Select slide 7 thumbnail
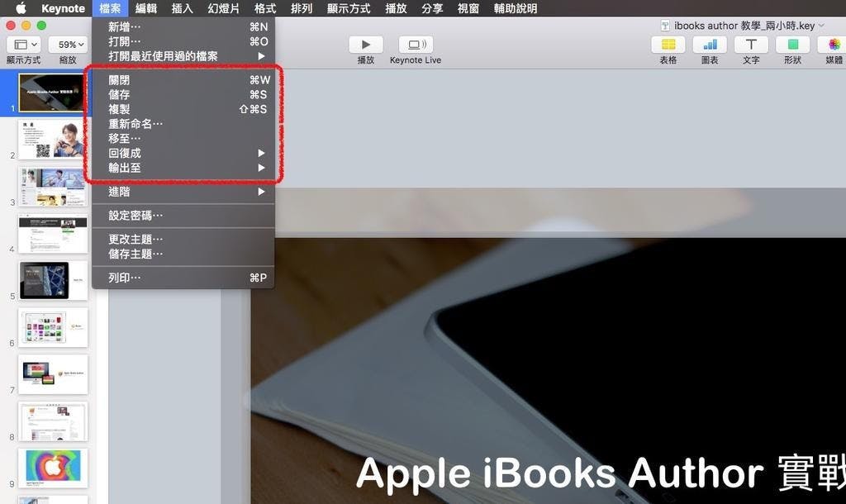846x504 pixels. click(x=52, y=374)
